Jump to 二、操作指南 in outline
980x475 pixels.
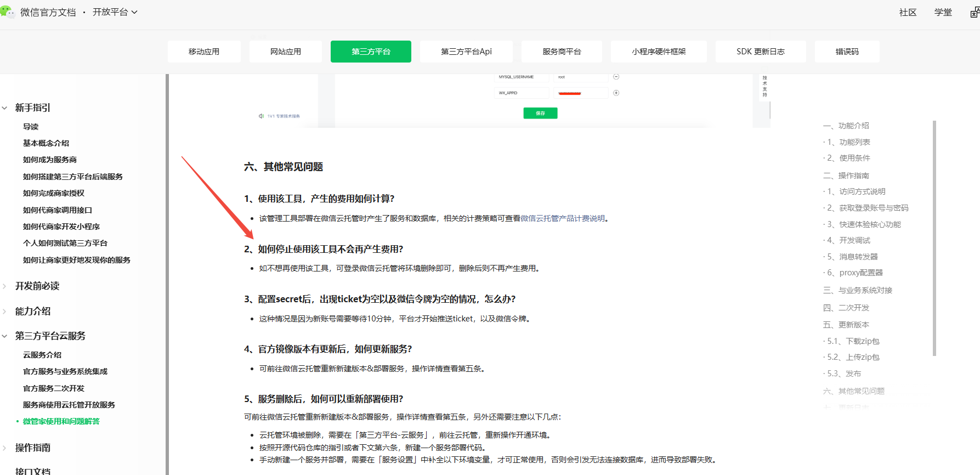click(846, 176)
